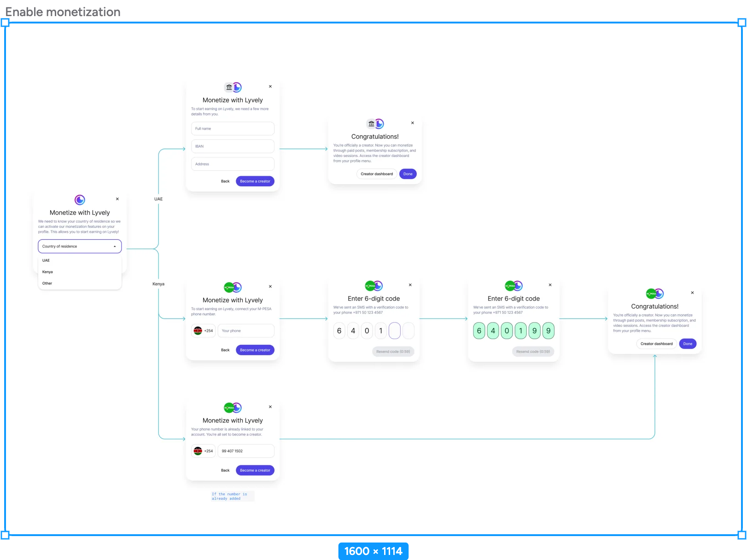Click M-PESA icon in Your phone form header
Image resolution: width=747 pixels, height=560 pixels.
[x=229, y=288]
